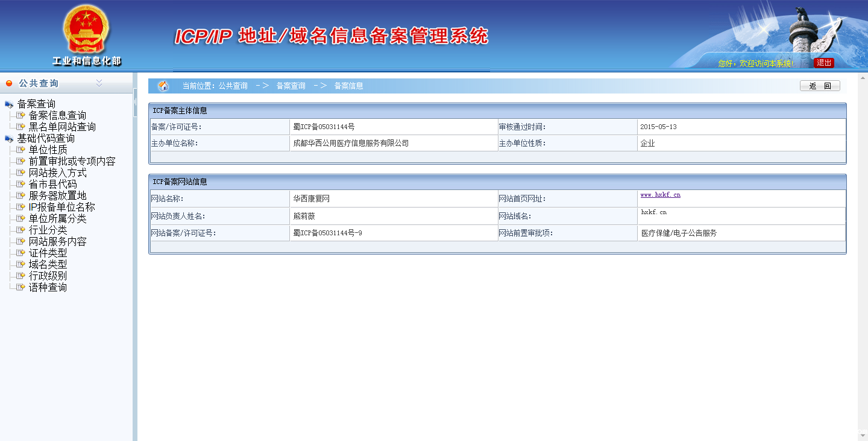Click the site license 蜀ICP备05031144号-9

(x=327, y=233)
